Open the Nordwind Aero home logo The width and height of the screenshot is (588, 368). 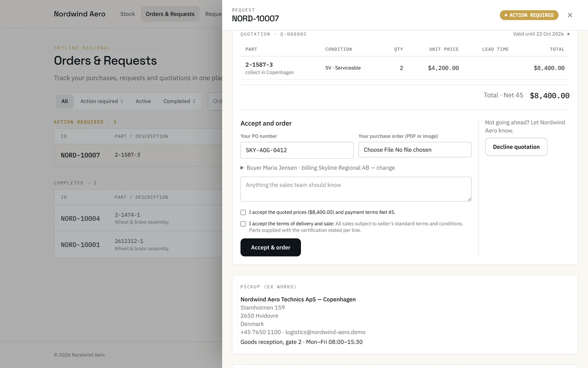(80, 14)
